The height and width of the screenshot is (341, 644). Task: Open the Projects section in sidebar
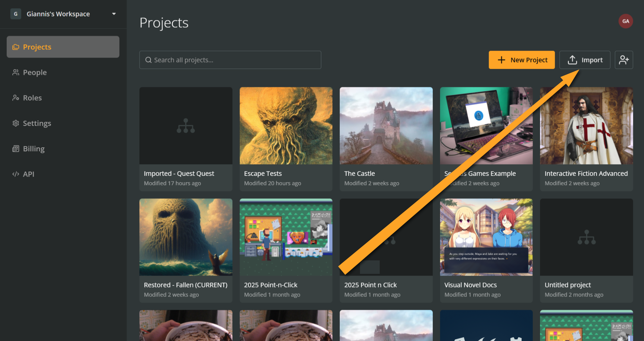tap(37, 47)
